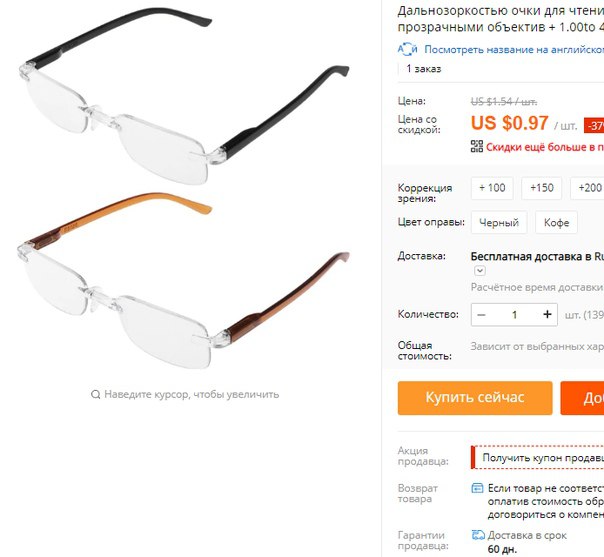Image resolution: width=604 pixels, height=557 pixels.
Task: Click the return policy icon
Action: [x=477, y=488]
